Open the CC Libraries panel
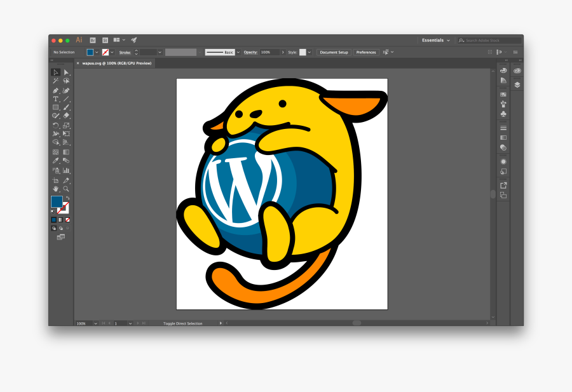 (517, 71)
